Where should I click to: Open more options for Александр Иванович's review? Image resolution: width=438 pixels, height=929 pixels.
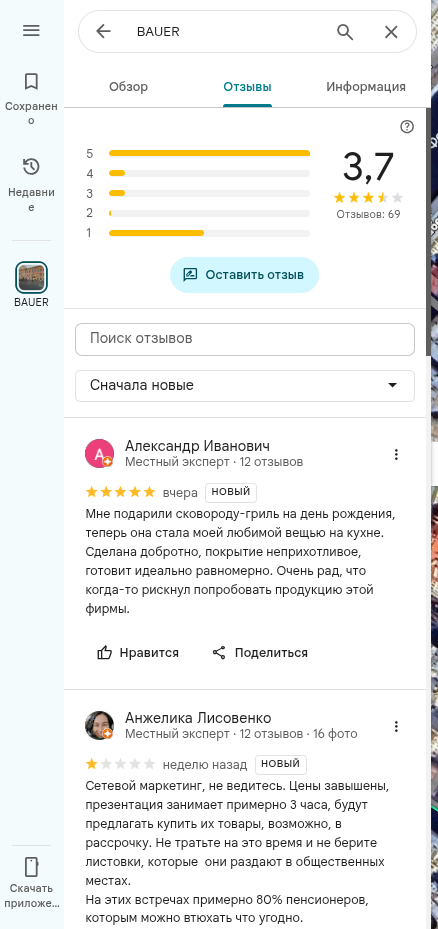(x=397, y=454)
